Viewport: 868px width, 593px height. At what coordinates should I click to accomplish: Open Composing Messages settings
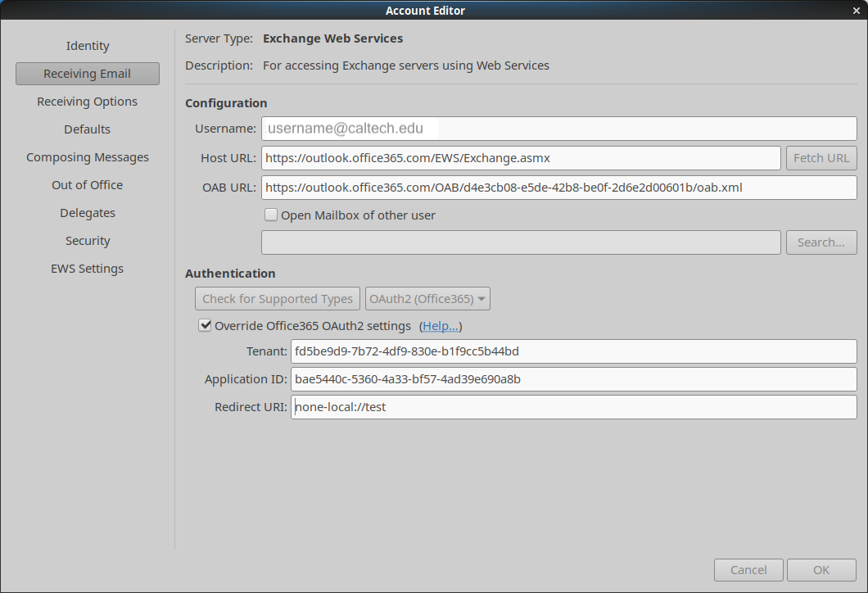[x=88, y=157]
